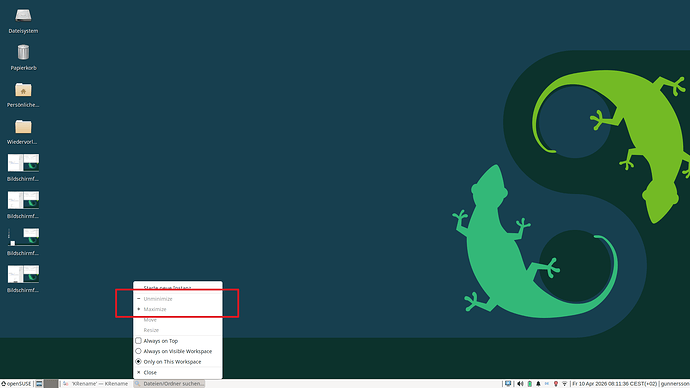Select Only on This Workspace radio option
The width and height of the screenshot is (690, 388).
138,362
